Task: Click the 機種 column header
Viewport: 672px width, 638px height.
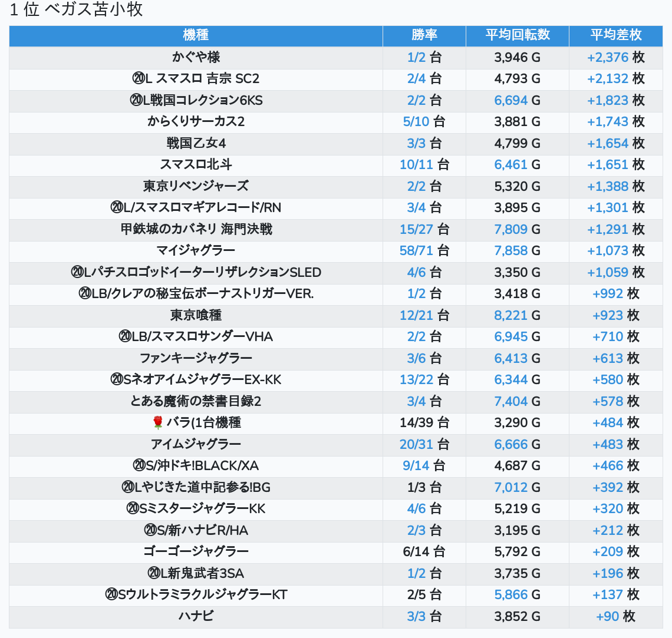Action: click(x=196, y=35)
